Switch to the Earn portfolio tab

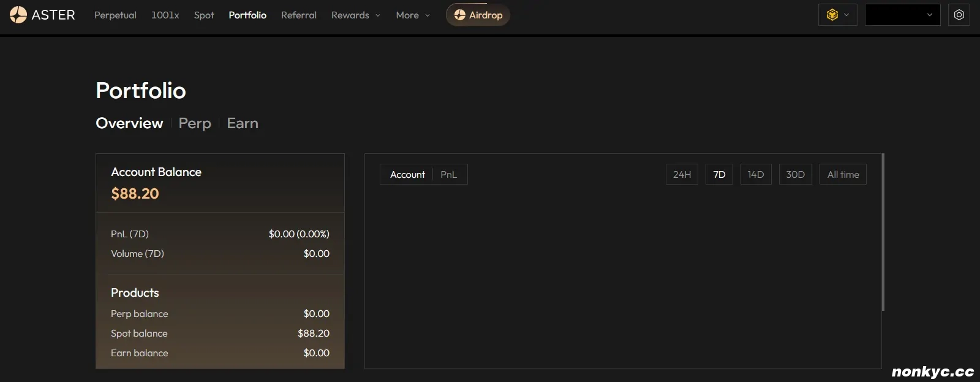pos(243,123)
